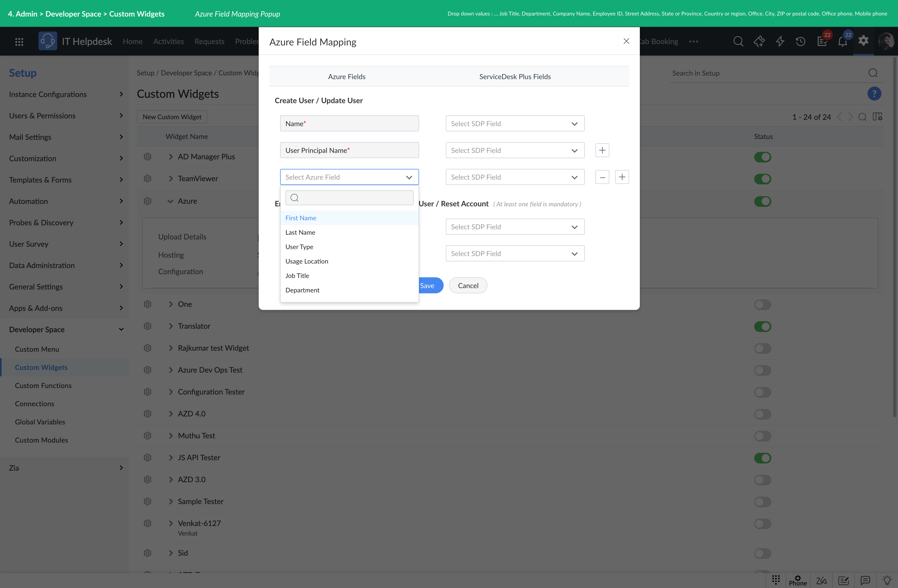Pick Department from the dropdown list
The height and width of the screenshot is (588, 898).
coord(349,290)
